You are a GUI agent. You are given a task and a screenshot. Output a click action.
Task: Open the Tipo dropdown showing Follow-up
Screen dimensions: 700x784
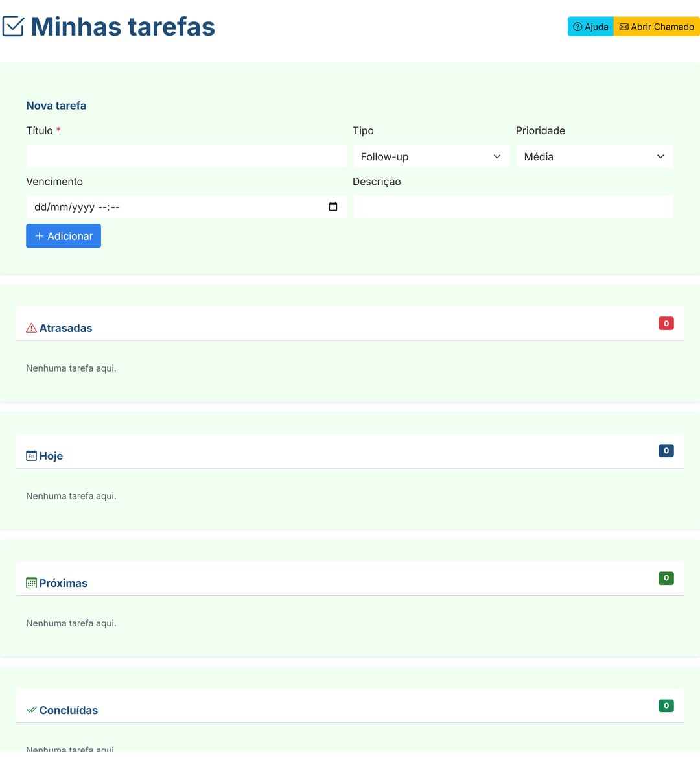pos(431,156)
